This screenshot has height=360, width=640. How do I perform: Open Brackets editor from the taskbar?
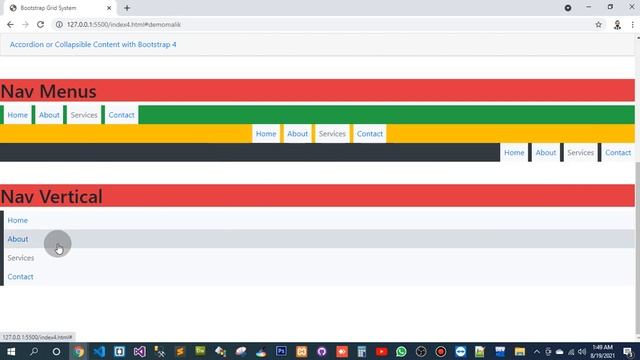119,351
